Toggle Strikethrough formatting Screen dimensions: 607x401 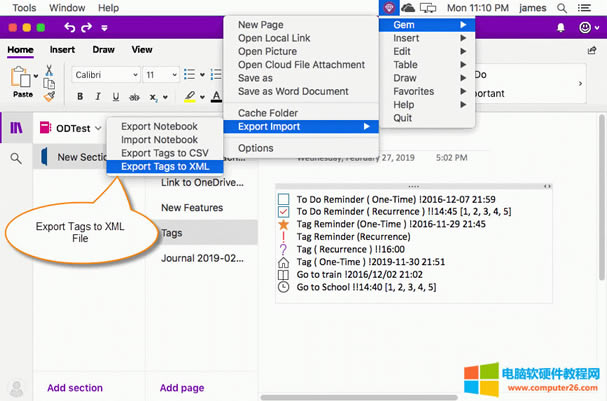pyautogui.click(x=134, y=97)
